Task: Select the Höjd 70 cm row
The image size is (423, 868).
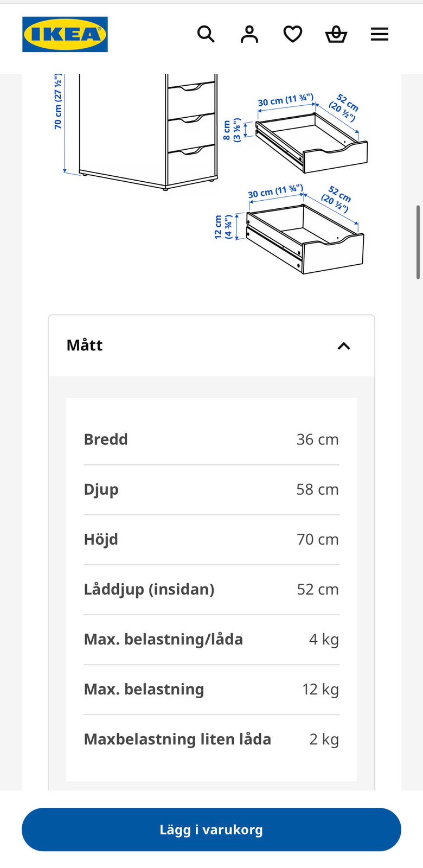Action: 211,539
